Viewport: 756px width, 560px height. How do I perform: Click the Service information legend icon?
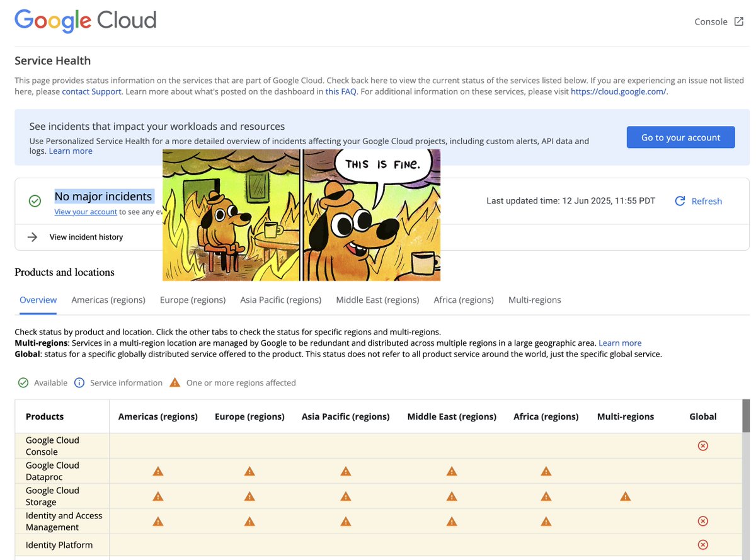coord(79,382)
